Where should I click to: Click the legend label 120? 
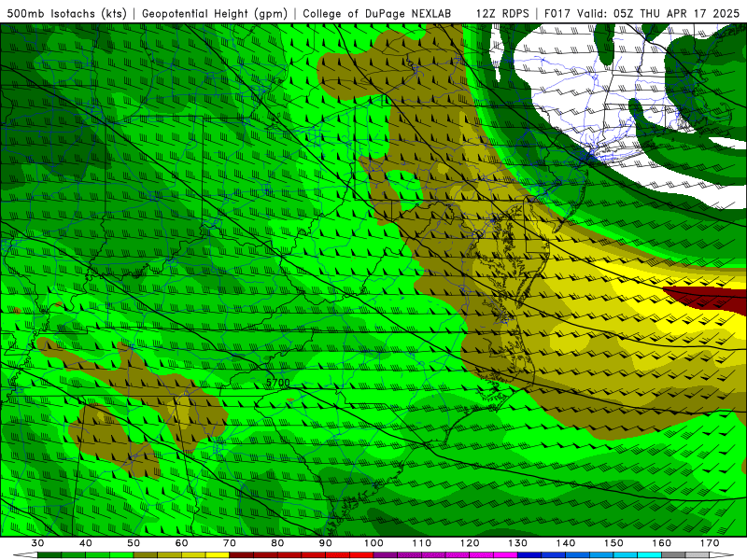(x=470, y=543)
